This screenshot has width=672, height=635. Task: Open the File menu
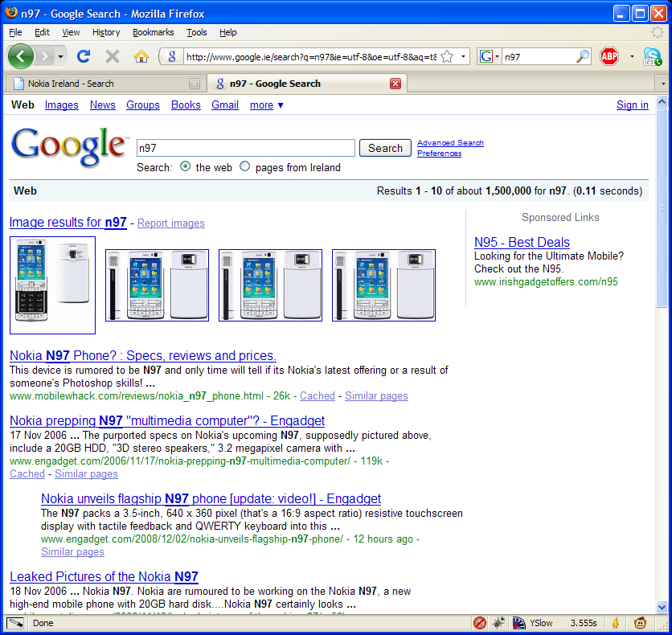point(15,32)
